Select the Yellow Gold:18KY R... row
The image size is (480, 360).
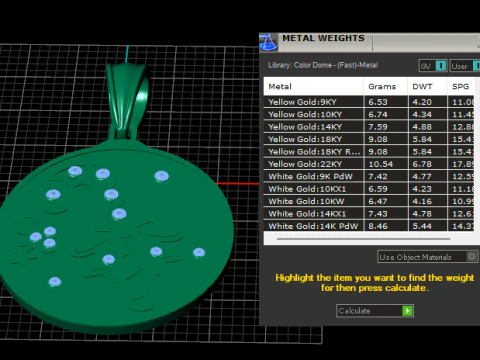(x=369, y=151)
